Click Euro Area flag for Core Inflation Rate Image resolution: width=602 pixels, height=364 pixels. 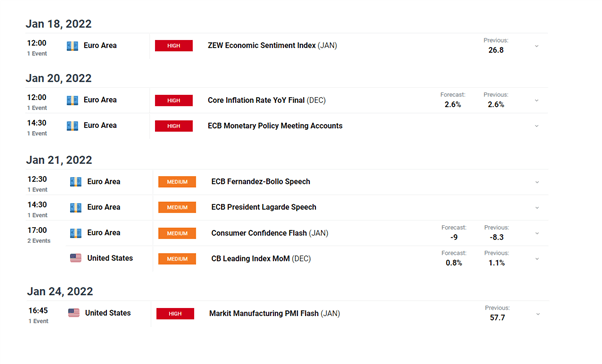[72, 101]
